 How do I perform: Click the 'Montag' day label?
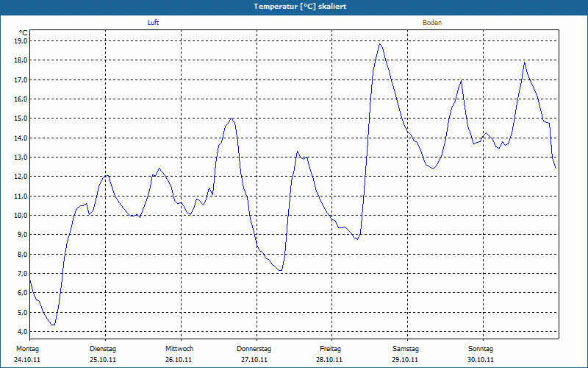pyautogui.click(x=27, y=349)
